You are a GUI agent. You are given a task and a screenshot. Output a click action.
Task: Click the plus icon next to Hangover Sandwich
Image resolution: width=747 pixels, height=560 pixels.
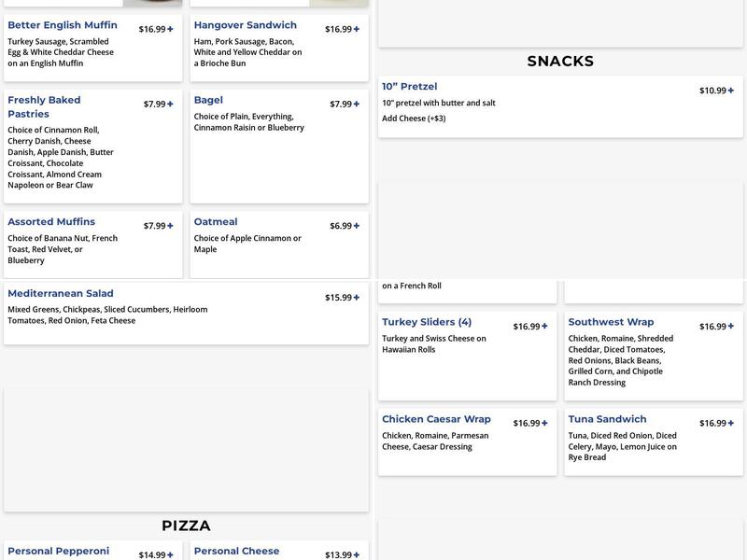tap(358, 27)
